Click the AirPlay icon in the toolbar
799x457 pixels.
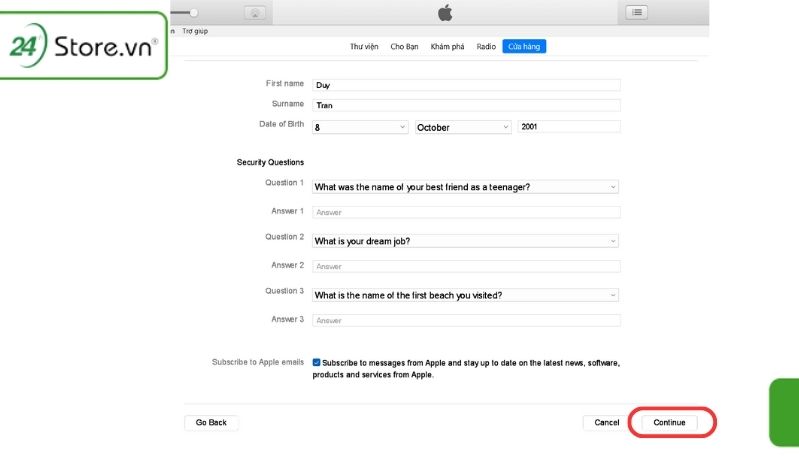click(255, 13)
